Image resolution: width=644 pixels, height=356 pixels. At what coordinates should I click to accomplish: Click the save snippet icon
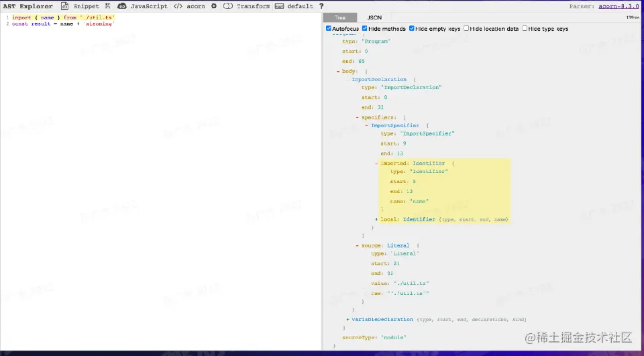click(x=107, y=6)
